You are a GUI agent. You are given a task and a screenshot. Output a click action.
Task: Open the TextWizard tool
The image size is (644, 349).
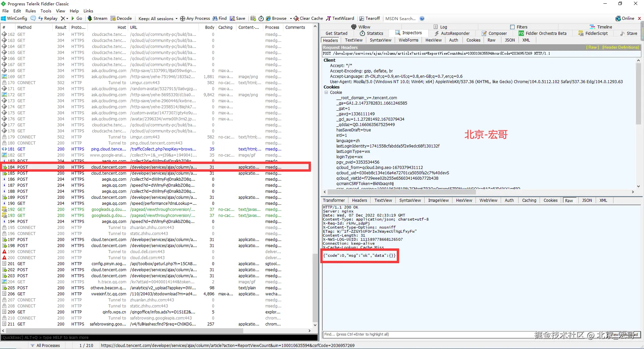340,18
